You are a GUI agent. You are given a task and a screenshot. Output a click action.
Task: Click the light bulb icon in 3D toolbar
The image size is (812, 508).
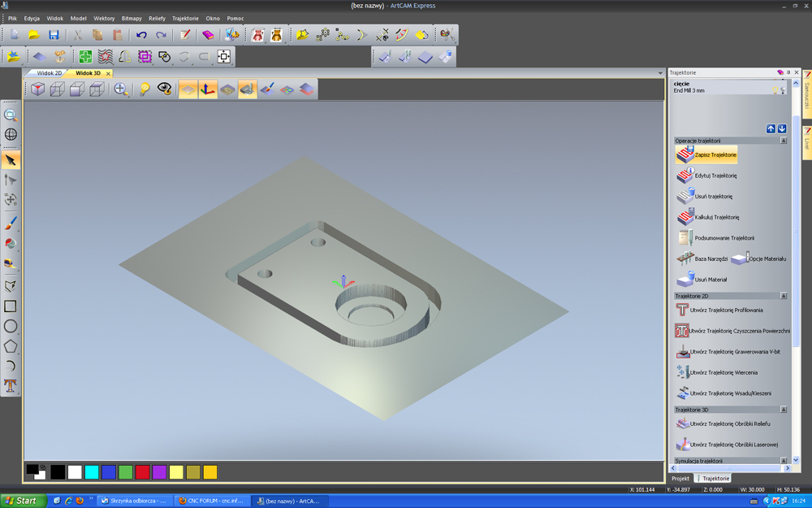(145, 89)
